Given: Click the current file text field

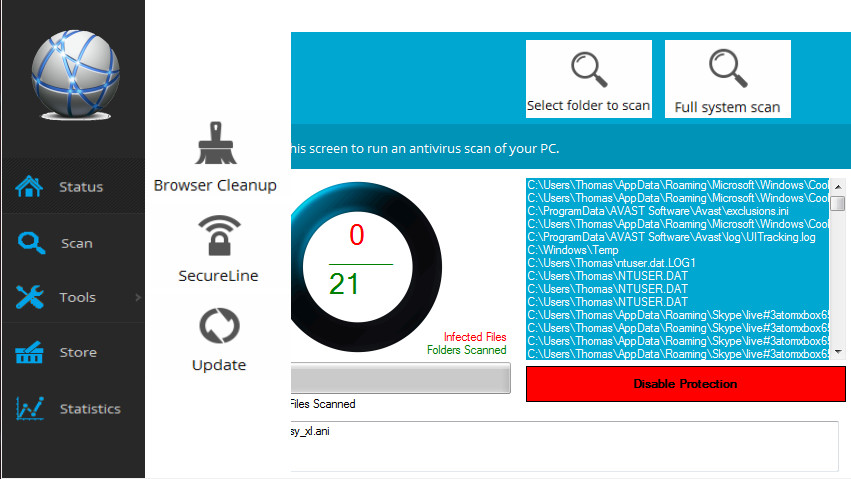Looking at the screenshot, I should tap(564, 446).
